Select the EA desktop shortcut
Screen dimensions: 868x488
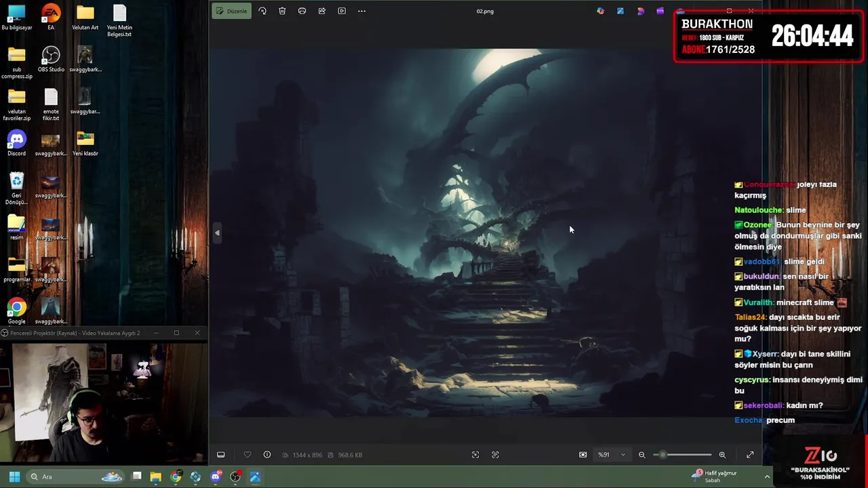[x=51, y=18]
